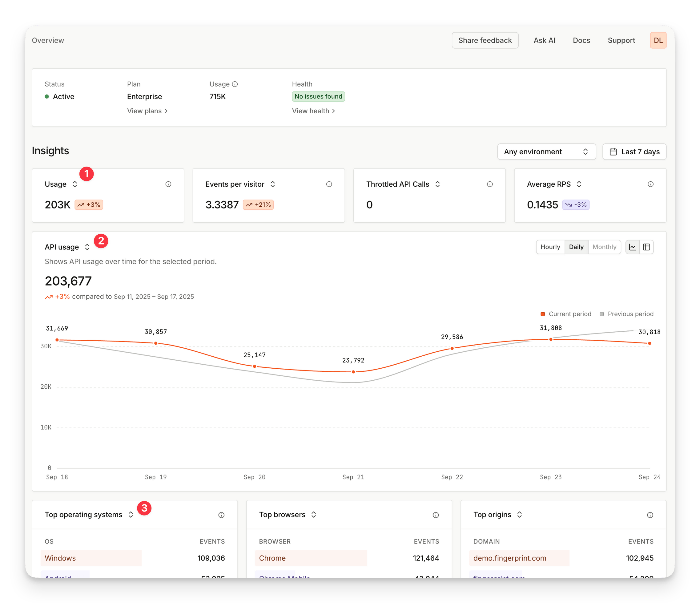Click info icon on Top origins card
This screenshot has height=603, width=700.
650,515
